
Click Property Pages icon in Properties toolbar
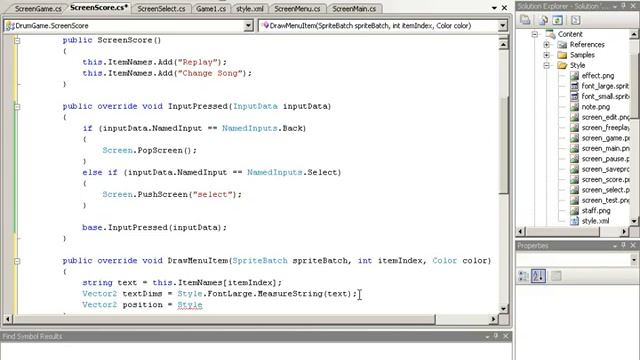pos(556,276)
